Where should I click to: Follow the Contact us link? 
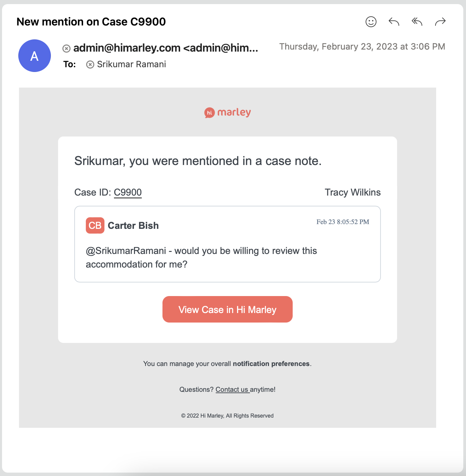[x=232, y=389]
